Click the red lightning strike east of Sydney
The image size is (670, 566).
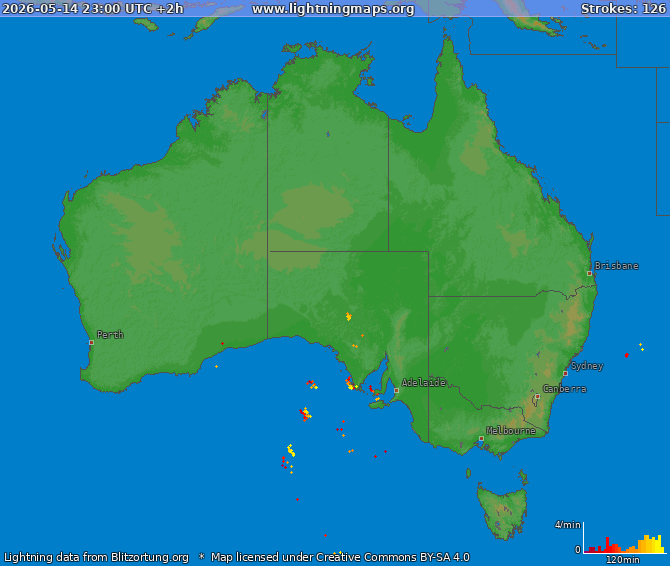(x=626, y=355)
